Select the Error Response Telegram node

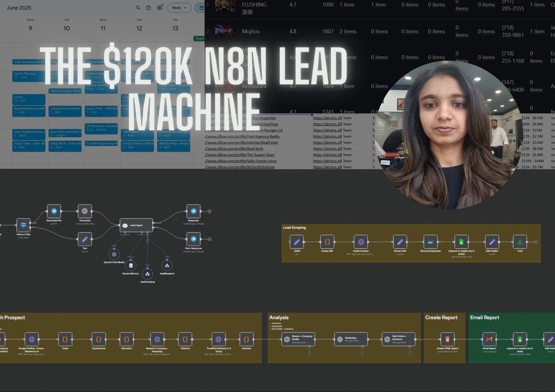193,239
